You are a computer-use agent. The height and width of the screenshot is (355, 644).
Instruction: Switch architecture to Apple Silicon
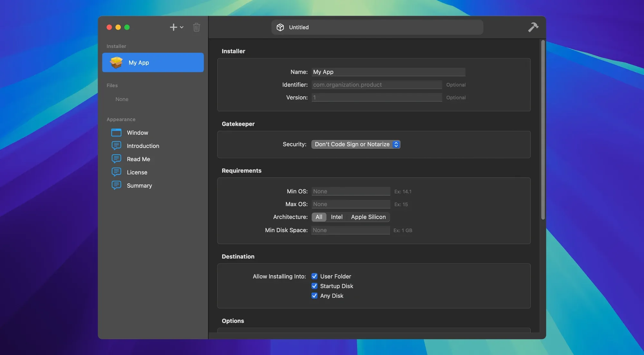click(x=368, y=217)
